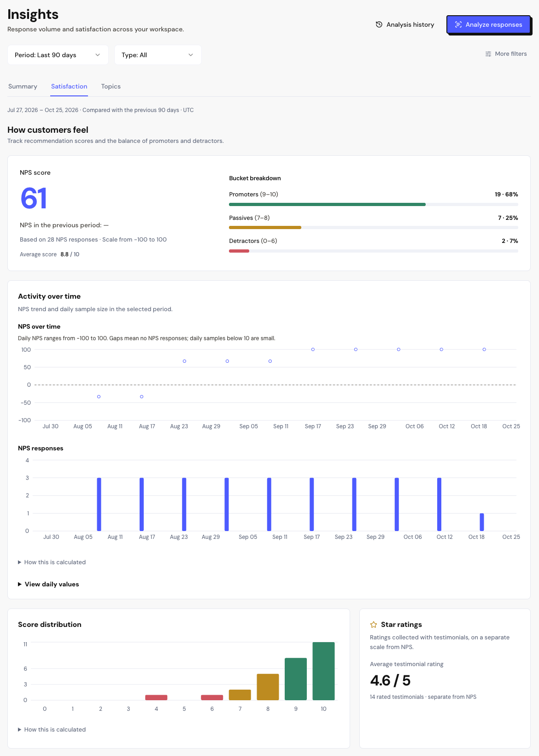Screen dimensions: 539x756
Task: Click the More filters sliders icon
Action: coord(488,54)
